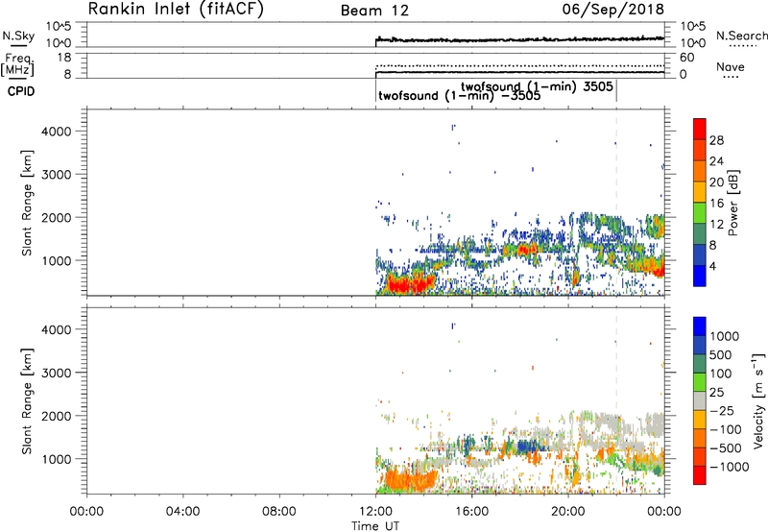Select the 'CPID' row label
The height and width of the screenshot is (532, 768).
21,91
